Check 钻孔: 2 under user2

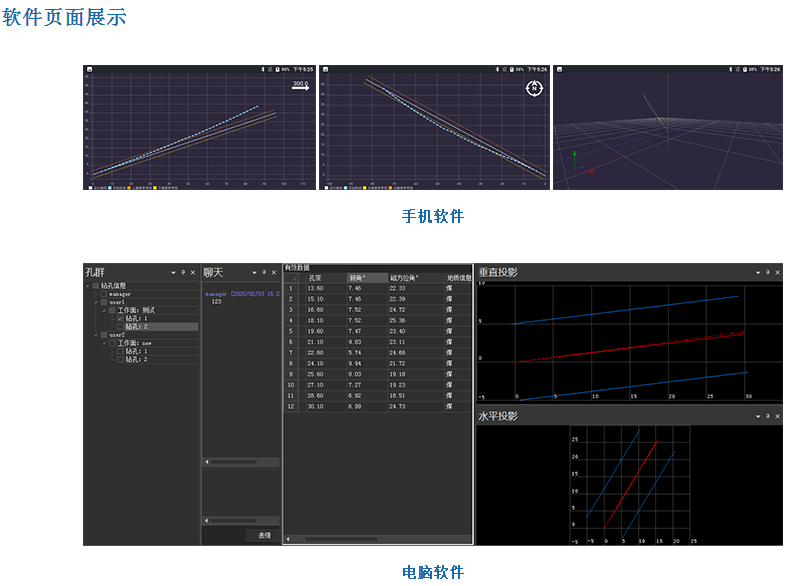point(120,359)
